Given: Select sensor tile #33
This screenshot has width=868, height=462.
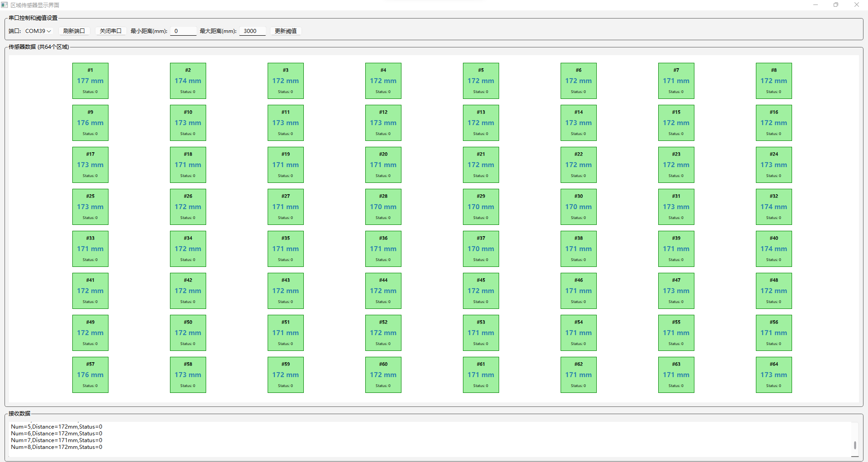Looking at the screenshot, I should pyautogui.click(x=90, y=249).
